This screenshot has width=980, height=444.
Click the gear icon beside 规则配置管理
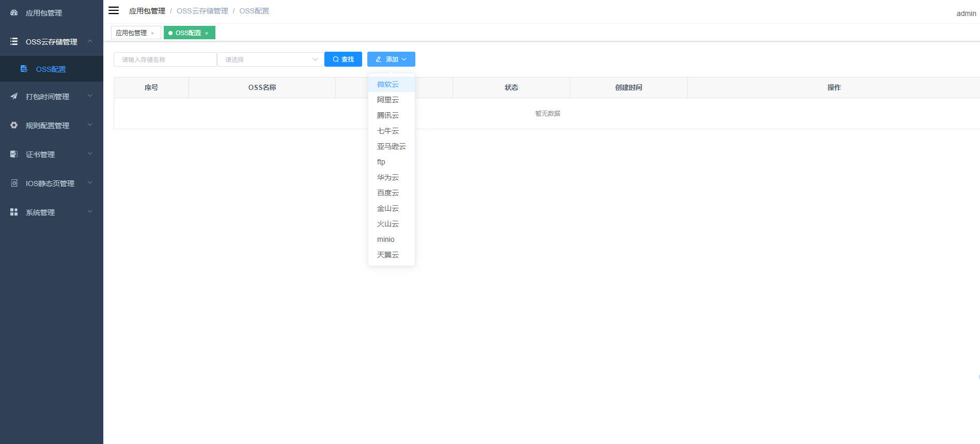coord(14,125)
